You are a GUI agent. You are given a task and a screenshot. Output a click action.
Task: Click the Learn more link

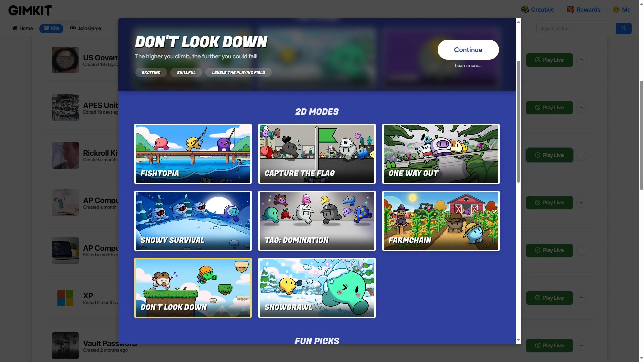(468, 66)
